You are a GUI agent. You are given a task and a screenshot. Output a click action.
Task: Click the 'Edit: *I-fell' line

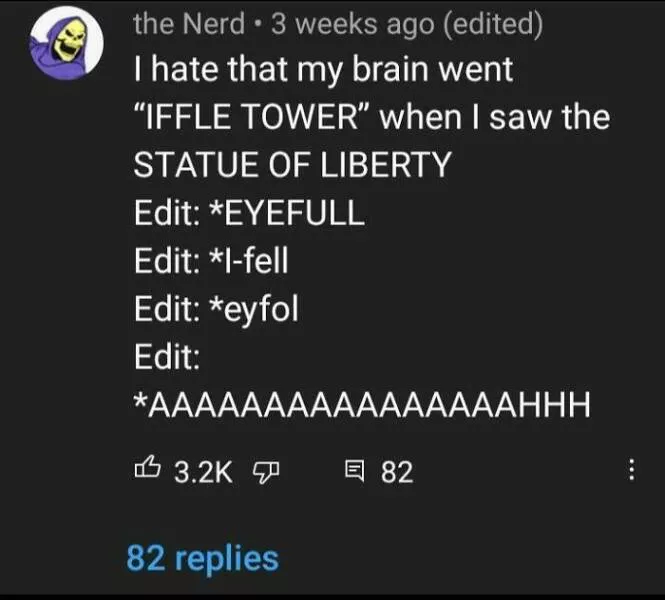click(211, 260)
